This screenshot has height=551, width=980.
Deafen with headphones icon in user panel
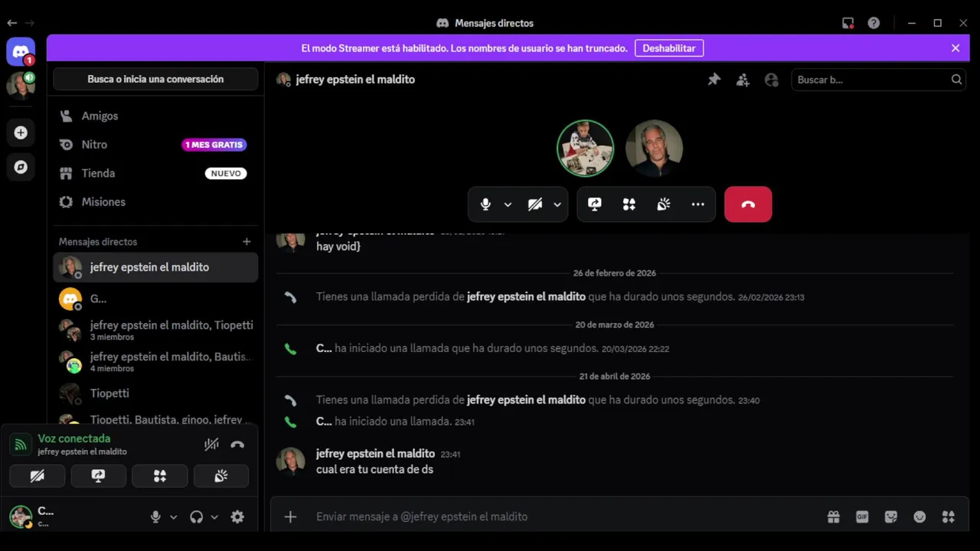coord(196,517)
